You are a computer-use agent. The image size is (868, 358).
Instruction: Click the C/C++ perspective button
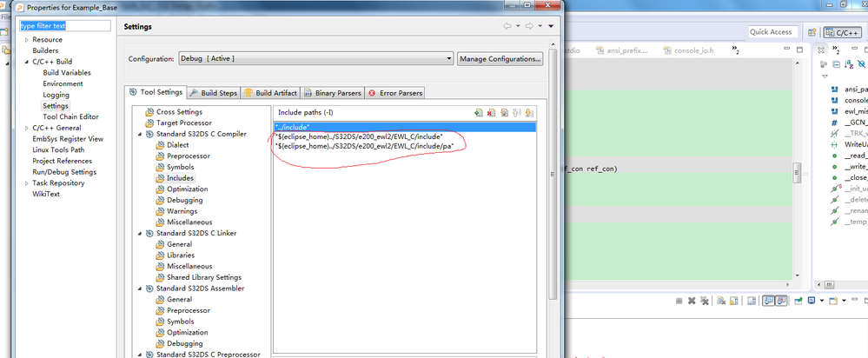[x=842, y=33]
